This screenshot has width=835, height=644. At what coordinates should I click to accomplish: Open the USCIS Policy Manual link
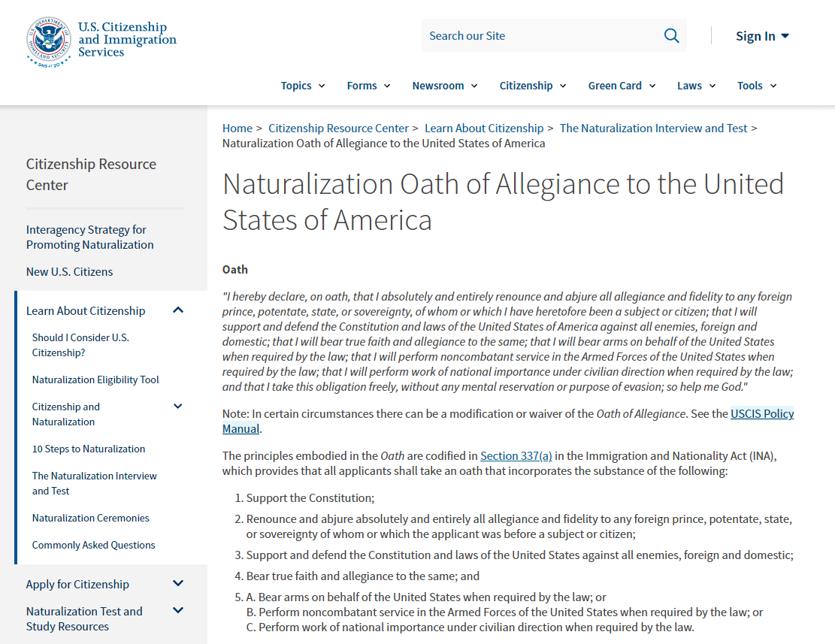click(761, 413)
